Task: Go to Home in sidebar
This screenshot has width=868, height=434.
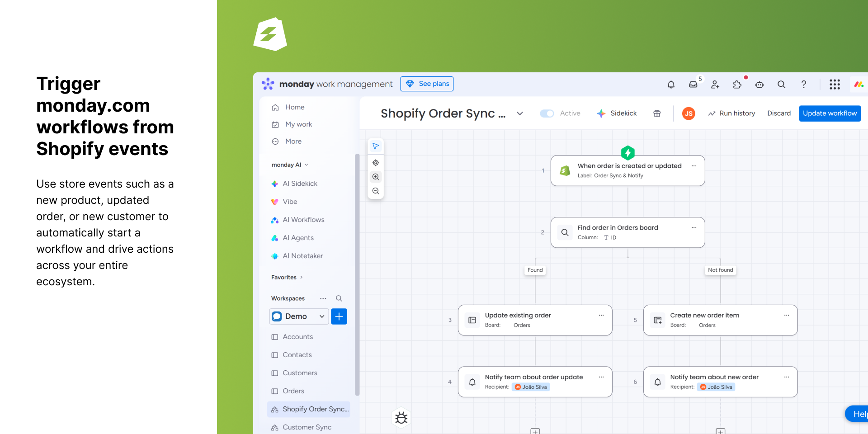Action: point(294,107)
